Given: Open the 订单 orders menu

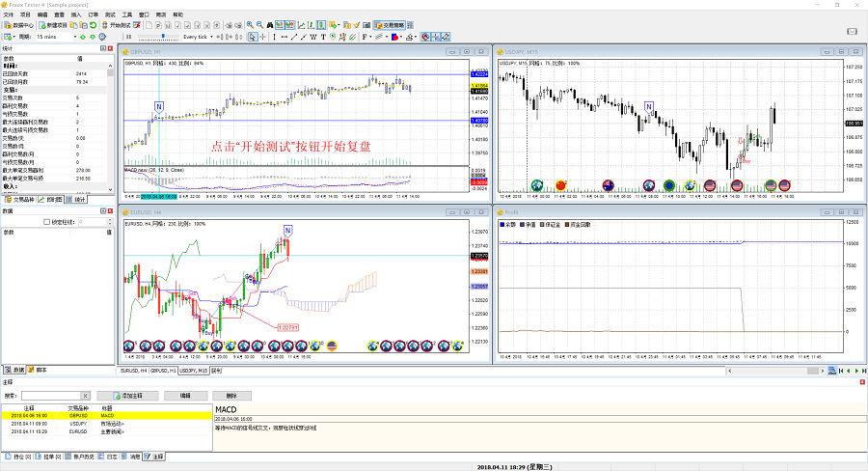Looking at the screenshot, I should tap(93, 14).
